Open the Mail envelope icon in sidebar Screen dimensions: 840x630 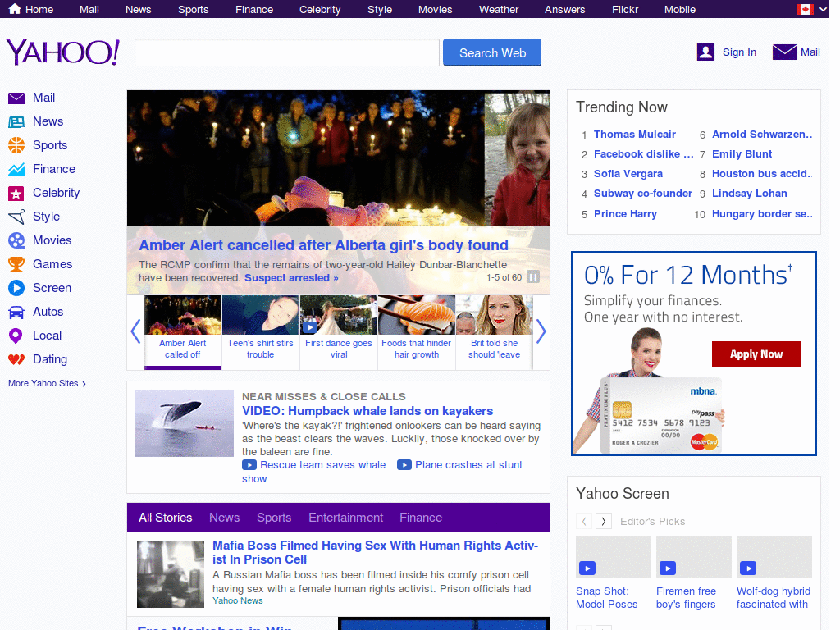16,98
